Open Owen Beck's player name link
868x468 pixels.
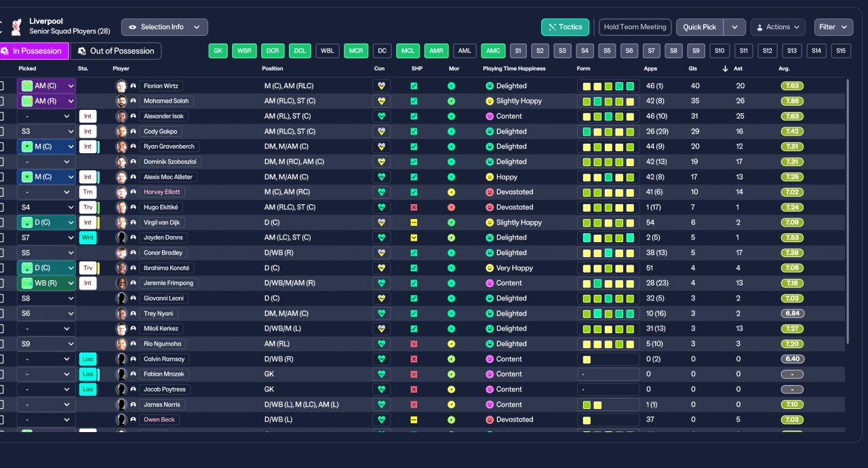[159, 420]
